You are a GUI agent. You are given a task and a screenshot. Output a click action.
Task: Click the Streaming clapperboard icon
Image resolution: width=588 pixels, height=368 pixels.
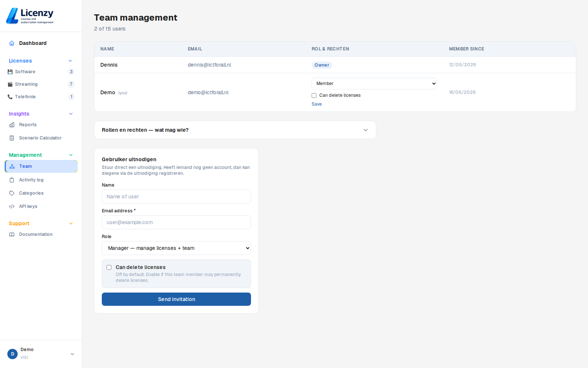[x=10, y=84]
